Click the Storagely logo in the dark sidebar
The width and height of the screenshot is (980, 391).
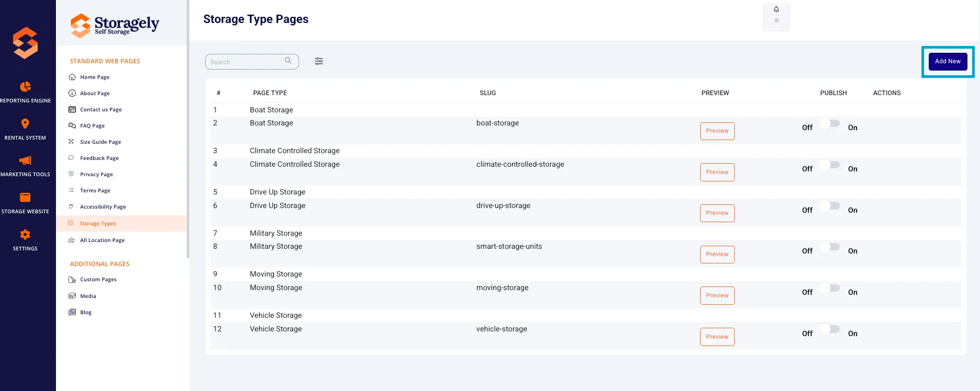click(x=25, y=43)
